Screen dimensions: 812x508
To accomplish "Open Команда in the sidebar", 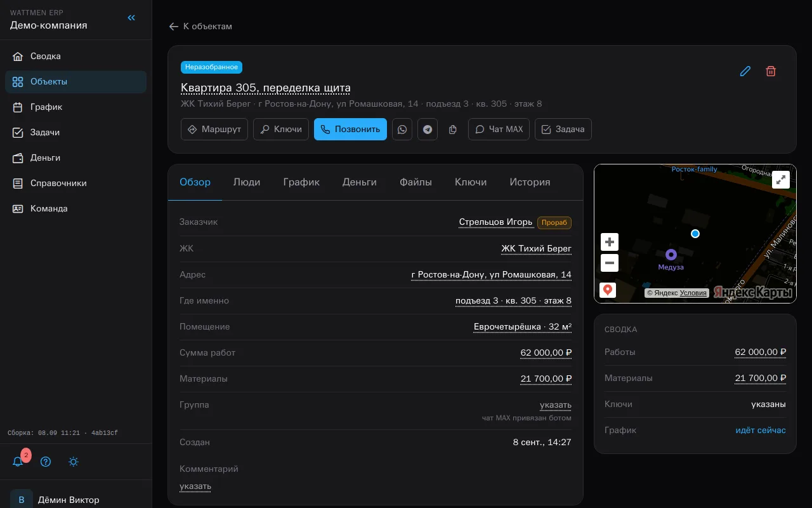I will pos(76,209).
